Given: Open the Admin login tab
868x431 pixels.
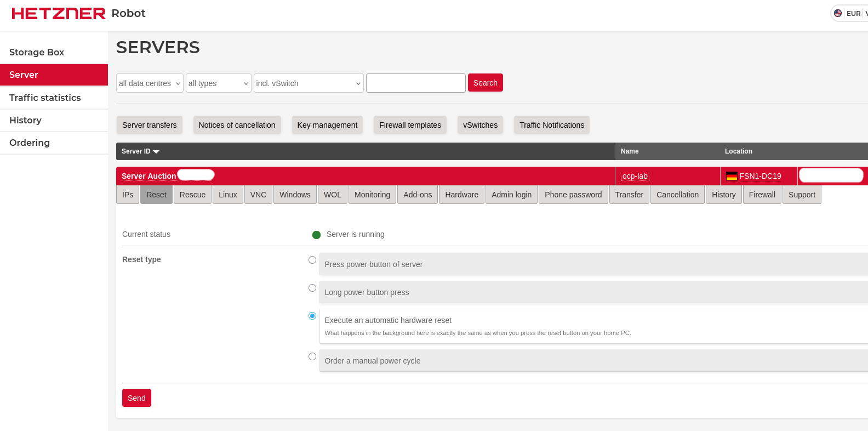Looking at the screenshot, I should pyautogui.click(x=511, y=195).
